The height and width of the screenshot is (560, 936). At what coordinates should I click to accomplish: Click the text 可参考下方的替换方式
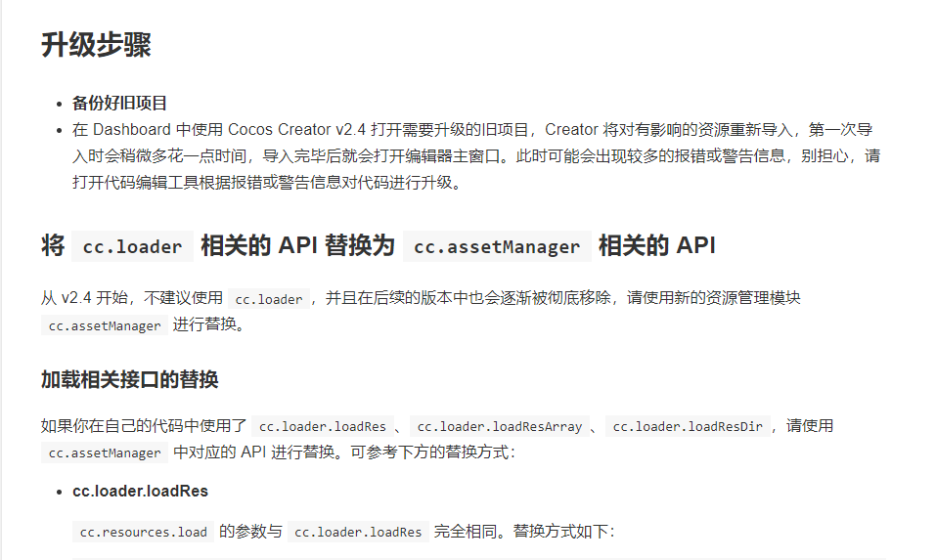pos(432,452)
